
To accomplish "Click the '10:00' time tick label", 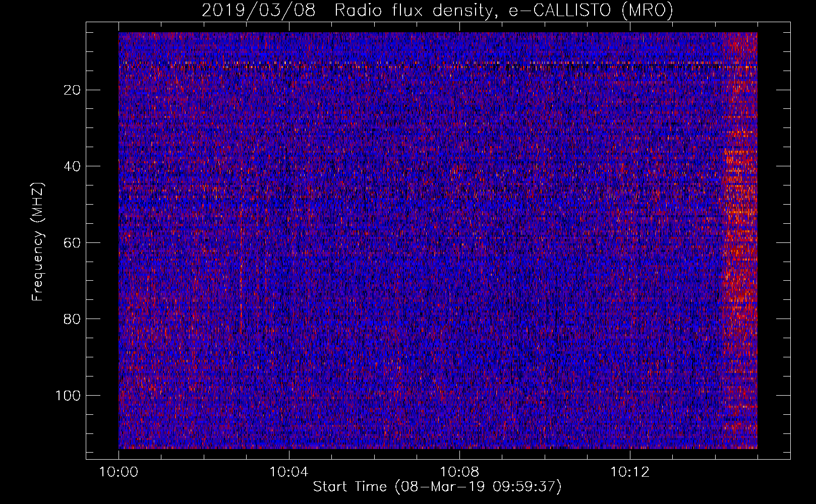I will coord(119,472).
